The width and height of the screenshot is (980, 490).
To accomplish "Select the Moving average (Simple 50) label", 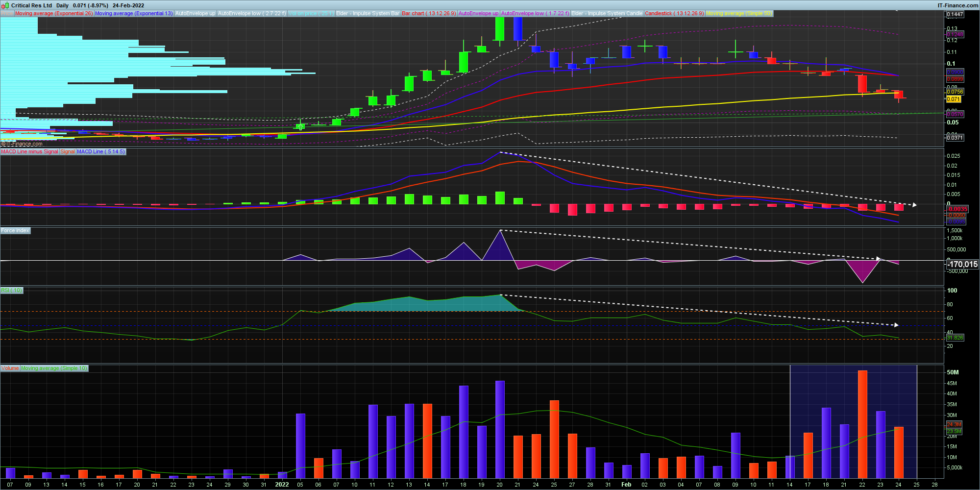I will tap(739, 13).
